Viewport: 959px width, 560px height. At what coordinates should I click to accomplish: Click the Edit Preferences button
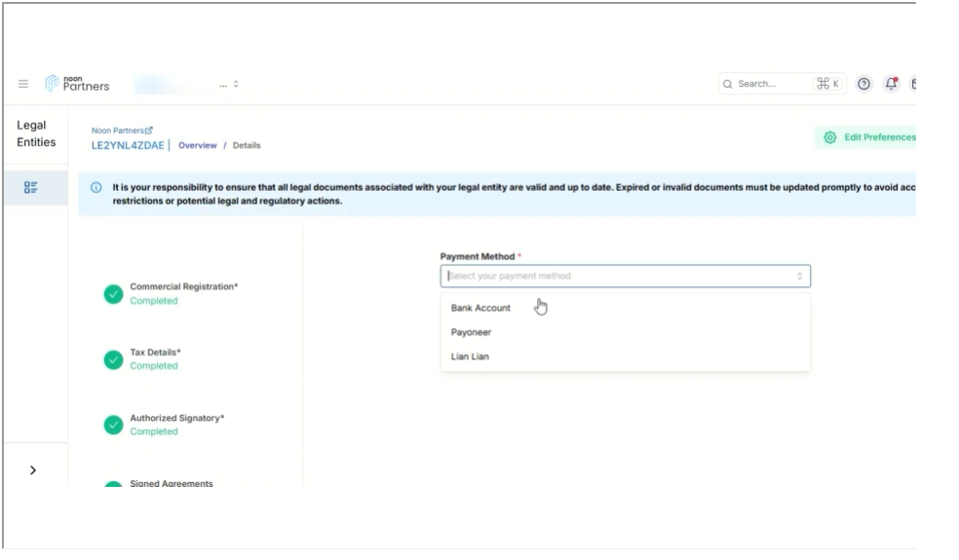pyautogui.click(x=868, y=137)
